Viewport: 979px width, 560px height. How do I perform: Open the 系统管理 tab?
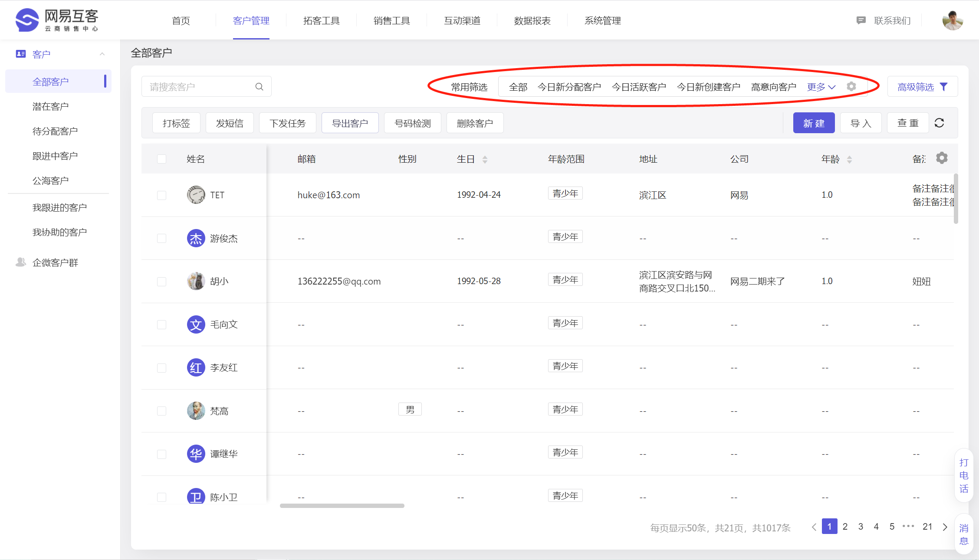(603, 20)
